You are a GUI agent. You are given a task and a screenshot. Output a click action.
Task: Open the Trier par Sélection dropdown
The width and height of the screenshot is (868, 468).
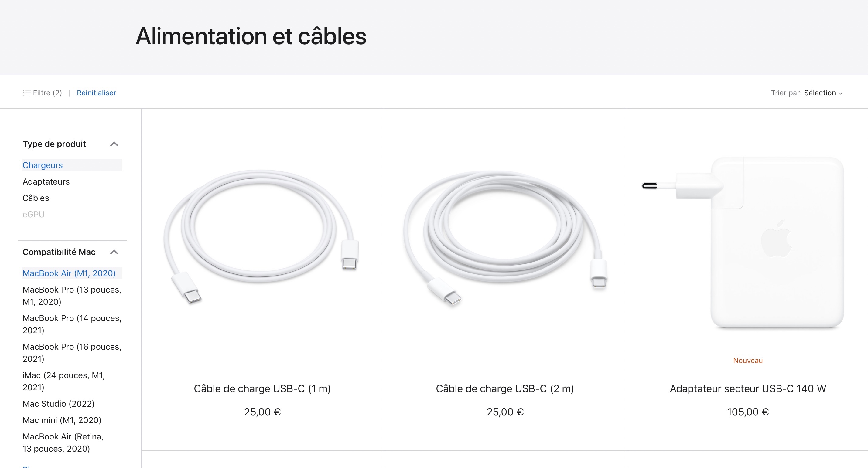coord(823,93)
